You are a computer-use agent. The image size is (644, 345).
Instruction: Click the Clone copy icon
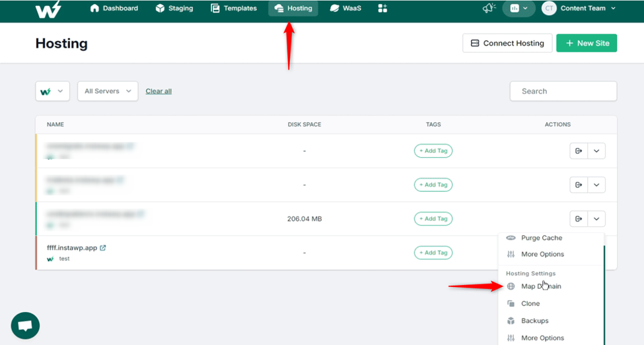[511, 303]
